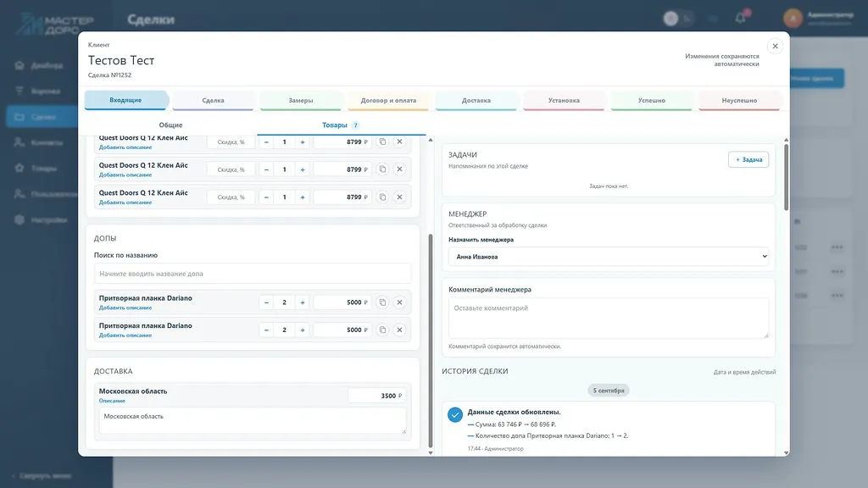Switch to the Замеры stage
Viewport: 868px width, 488px height.
pos(301,100)
